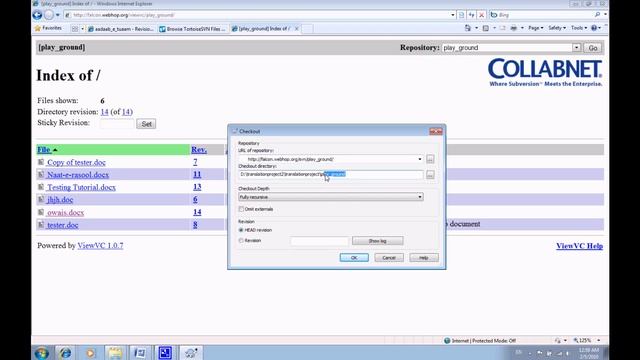The height and width of the screenshot is (360, 640).
Task: Expand address bar history dropdown
Action: point(453,15)
